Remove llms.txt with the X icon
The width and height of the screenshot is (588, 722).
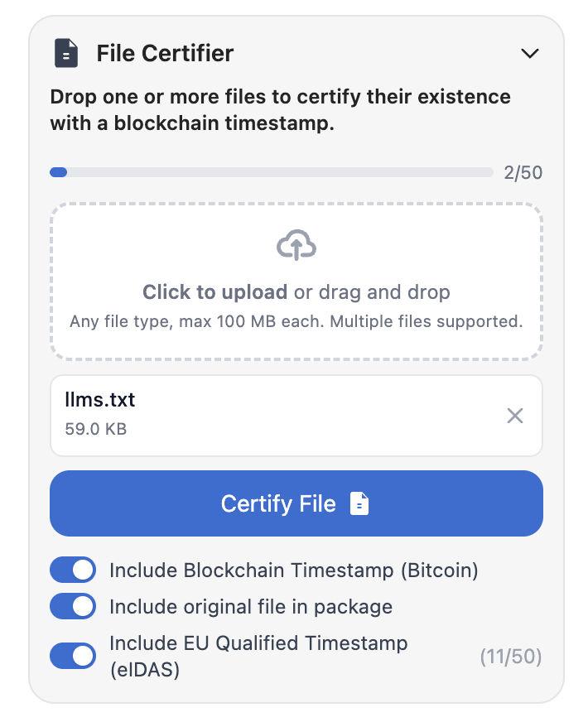pos(515,416)
